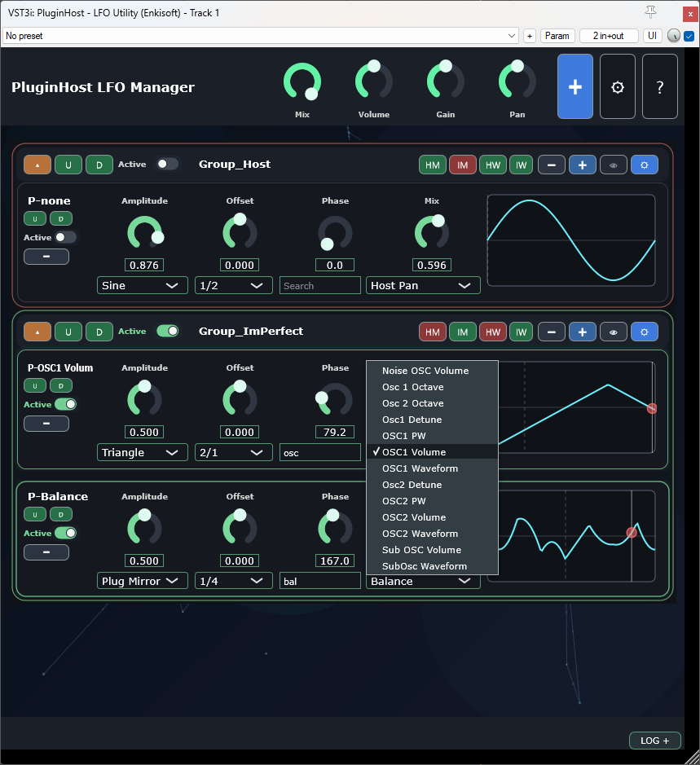Select Osc 1 Octave from list

pos(432,387)
